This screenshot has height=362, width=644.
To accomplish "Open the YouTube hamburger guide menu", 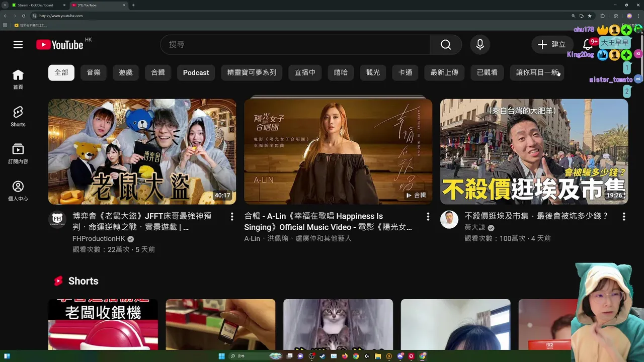I will pyautogui.click(x=18, y=45).
